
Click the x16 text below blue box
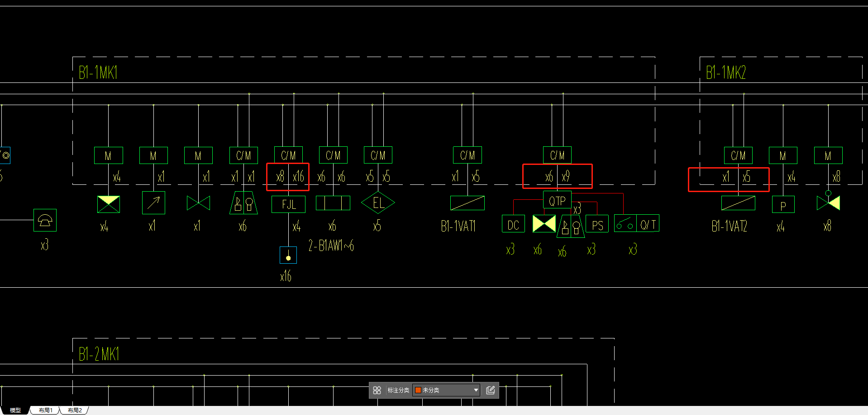[x=286, y=276]
